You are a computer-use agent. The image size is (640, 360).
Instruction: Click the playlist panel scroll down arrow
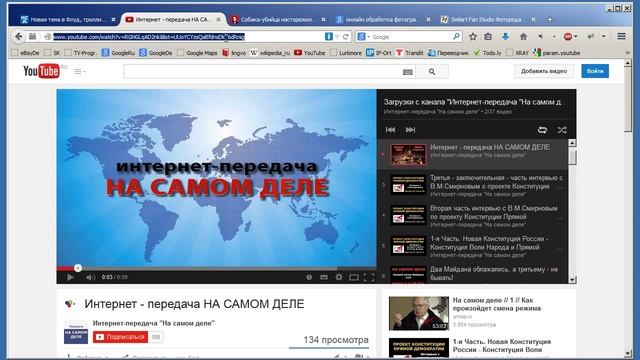(572, 280)
